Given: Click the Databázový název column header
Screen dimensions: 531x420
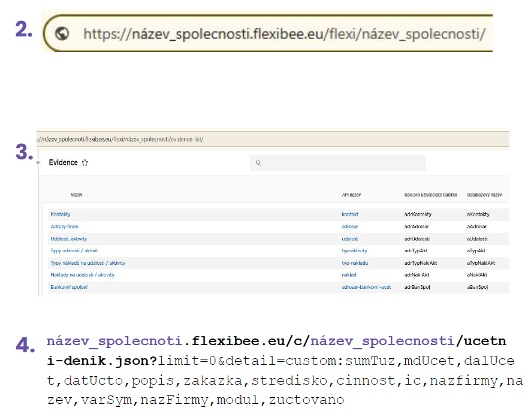Looking at the screenshot, I should tap(484, 195).
